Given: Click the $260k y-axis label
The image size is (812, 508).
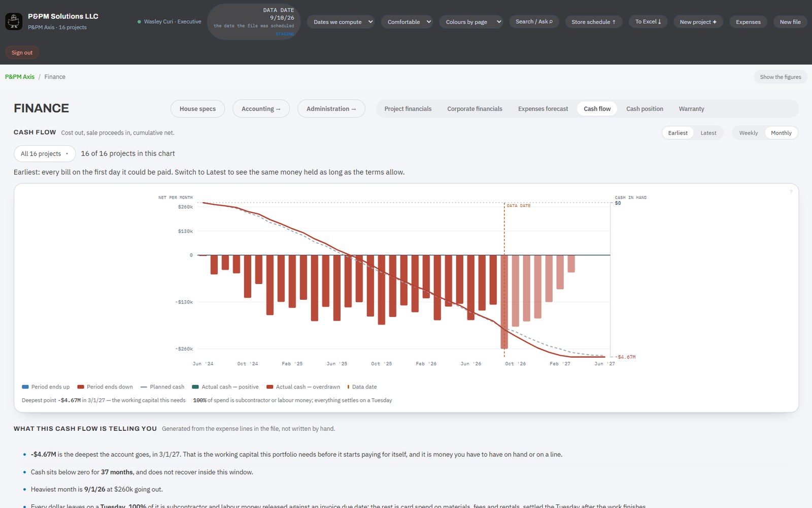Looking at the screenshot, I should click(185, 207).
